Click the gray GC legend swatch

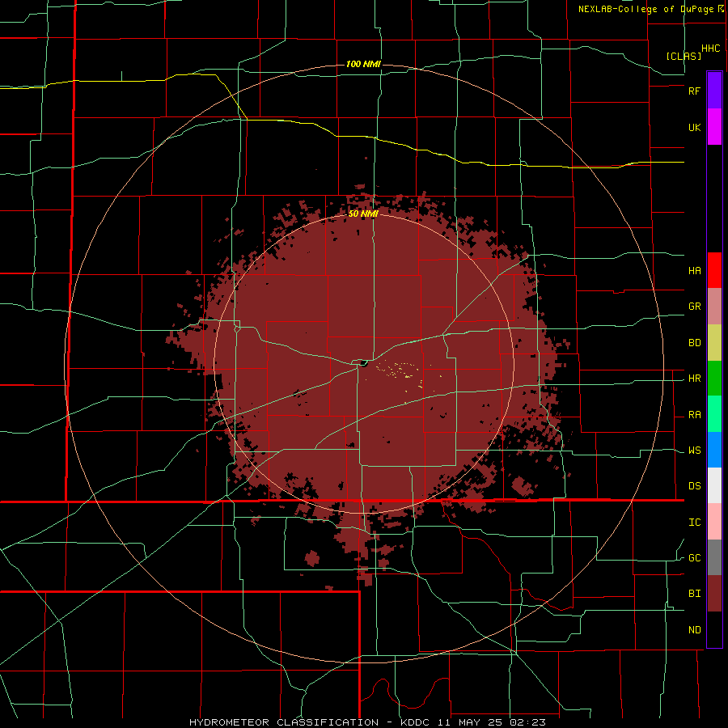point(714,557)
